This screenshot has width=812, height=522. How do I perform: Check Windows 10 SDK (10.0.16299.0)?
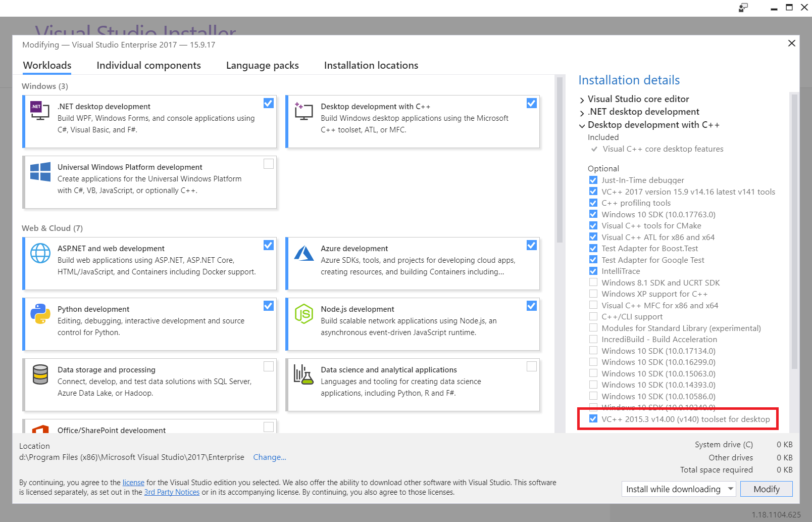pyautogui.click(x=593, y=362)
